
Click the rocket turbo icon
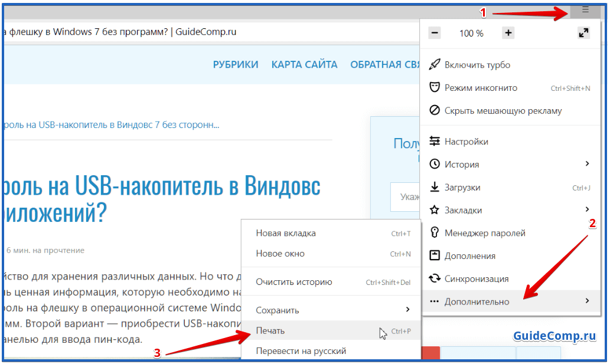(x=435, y=64)
